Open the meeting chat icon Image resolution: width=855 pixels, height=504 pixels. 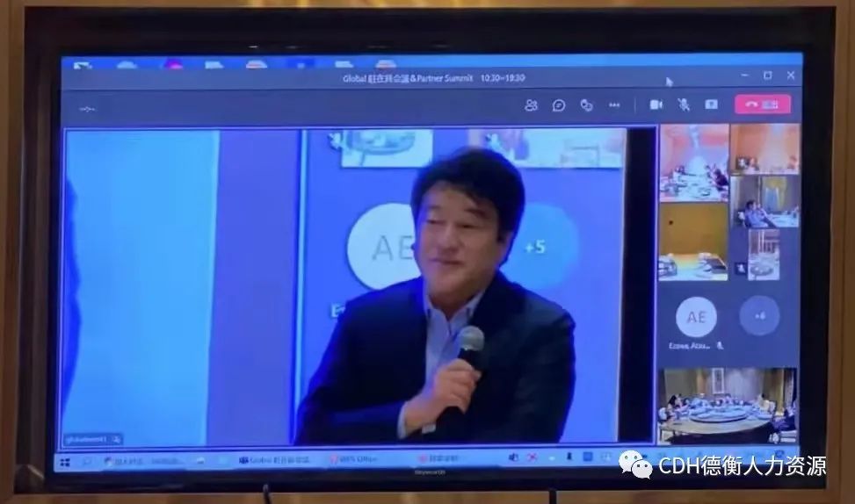(558, 105)
